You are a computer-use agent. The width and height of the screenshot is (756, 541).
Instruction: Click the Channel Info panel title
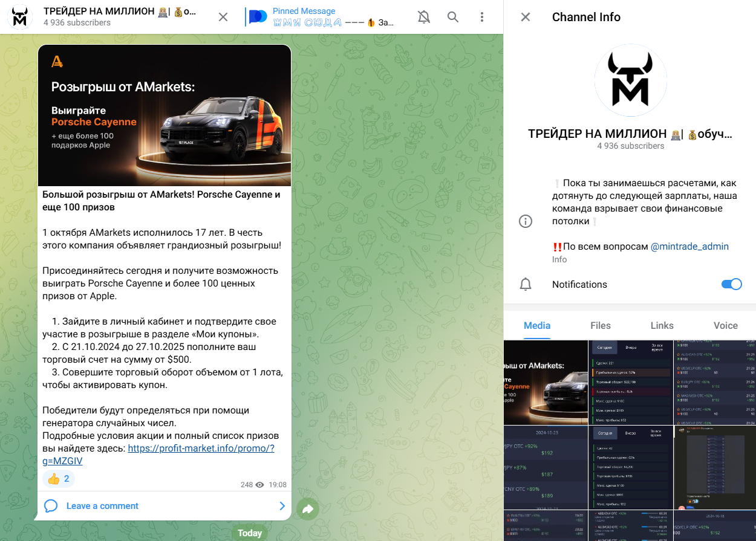click(586, 17)
